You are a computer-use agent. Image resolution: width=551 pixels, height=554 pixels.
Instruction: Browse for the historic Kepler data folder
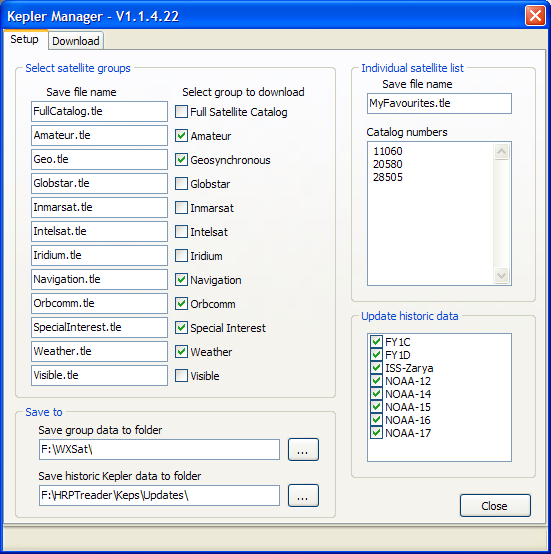tap(303, 495)
